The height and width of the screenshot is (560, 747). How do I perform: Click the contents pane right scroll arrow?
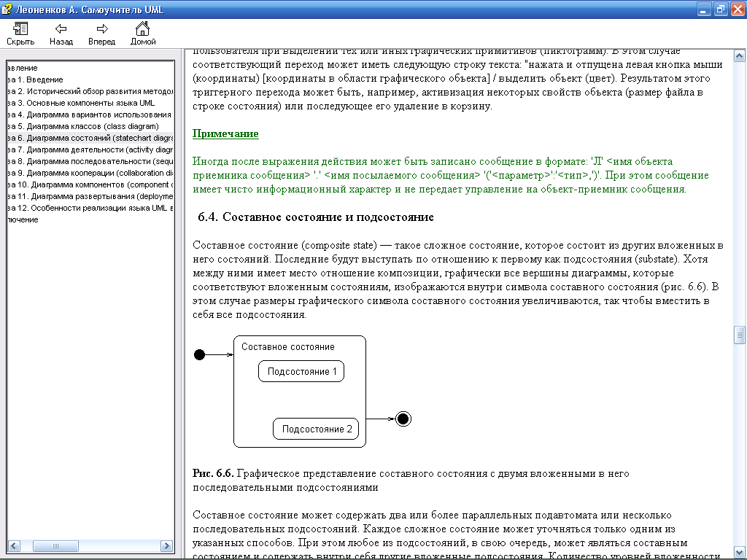(167, 545)
